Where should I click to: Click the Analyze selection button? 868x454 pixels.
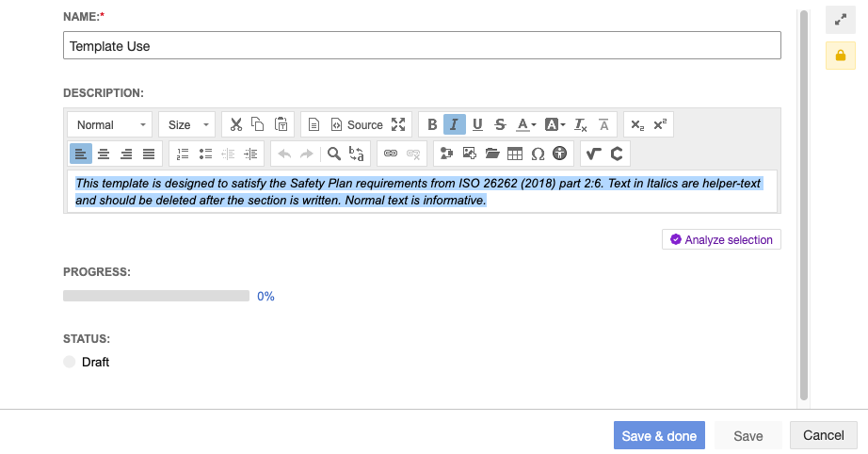point(721,240)
